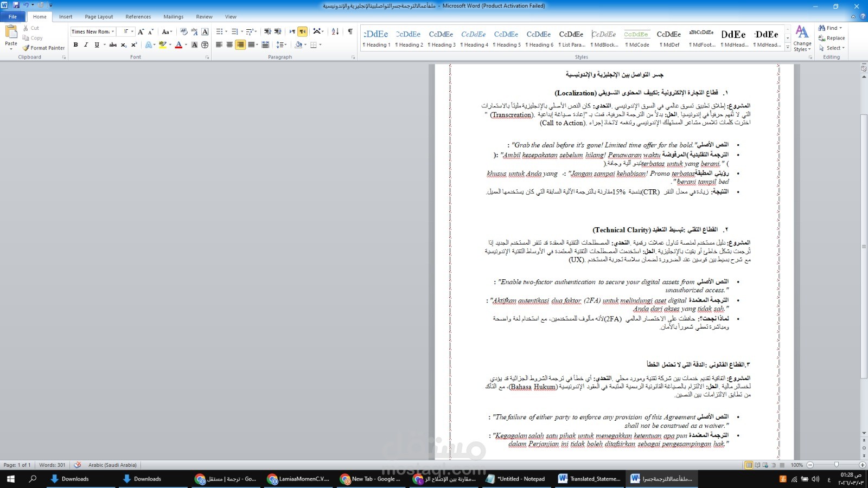Image resolution: width=868 pixels, height=488 pixels.
Task: Click Arabic (Saudi Arabia) language indicator
Action: tap(112, 465)
